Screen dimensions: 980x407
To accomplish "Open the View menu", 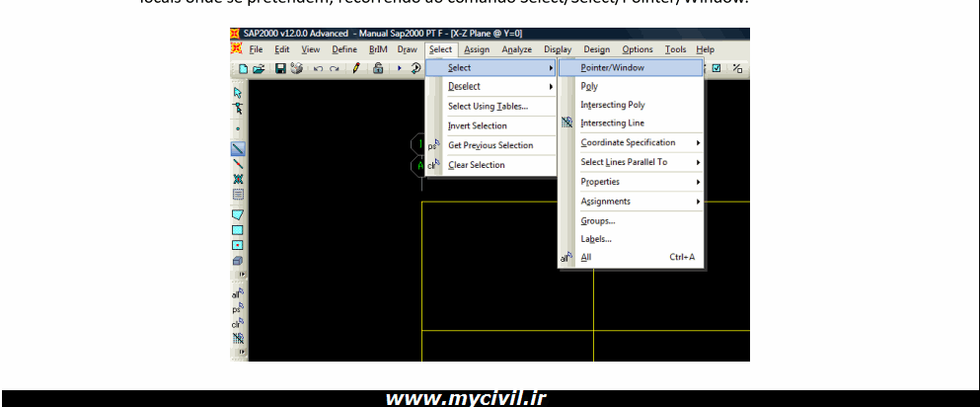I will pos(311,49).
